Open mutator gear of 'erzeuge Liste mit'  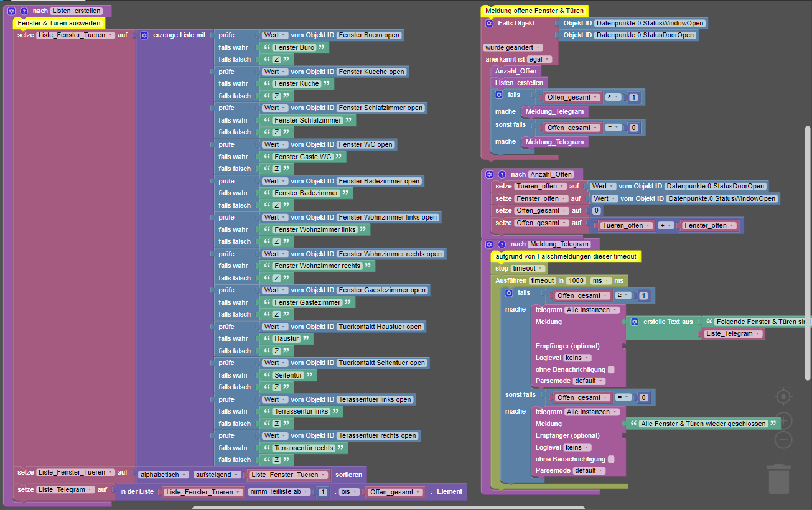(144, 35)
